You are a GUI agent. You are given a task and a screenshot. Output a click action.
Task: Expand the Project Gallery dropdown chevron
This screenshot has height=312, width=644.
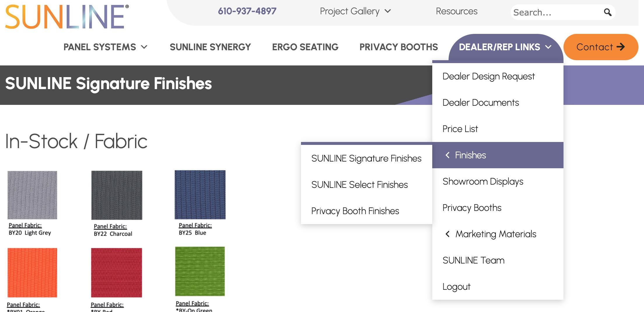pos(388,11)
